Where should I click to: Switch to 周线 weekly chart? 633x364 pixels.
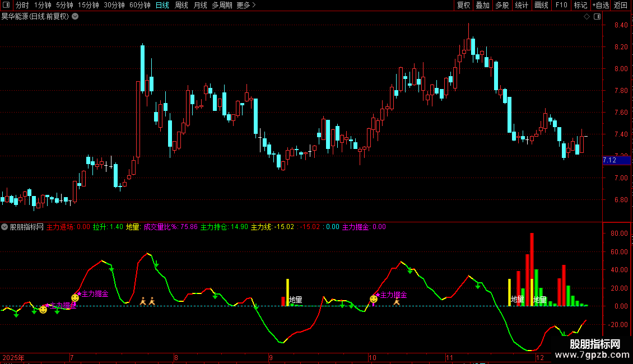[x=181, y=5]
